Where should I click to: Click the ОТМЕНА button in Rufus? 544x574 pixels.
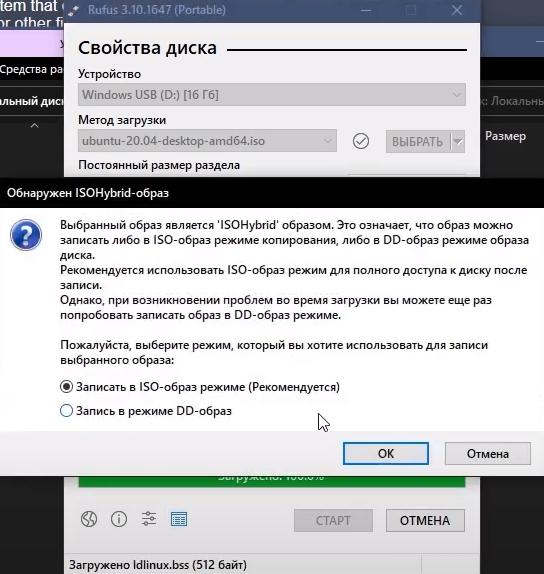click(425, 520)
